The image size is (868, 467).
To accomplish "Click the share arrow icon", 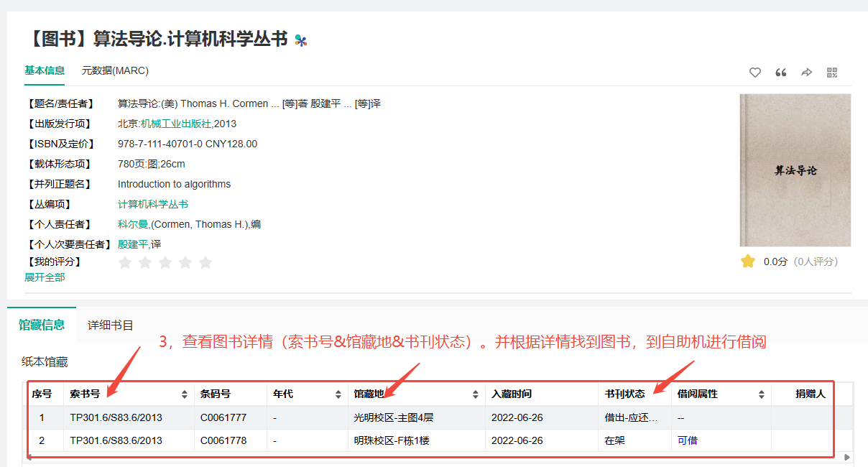I will tap(806, 73).
